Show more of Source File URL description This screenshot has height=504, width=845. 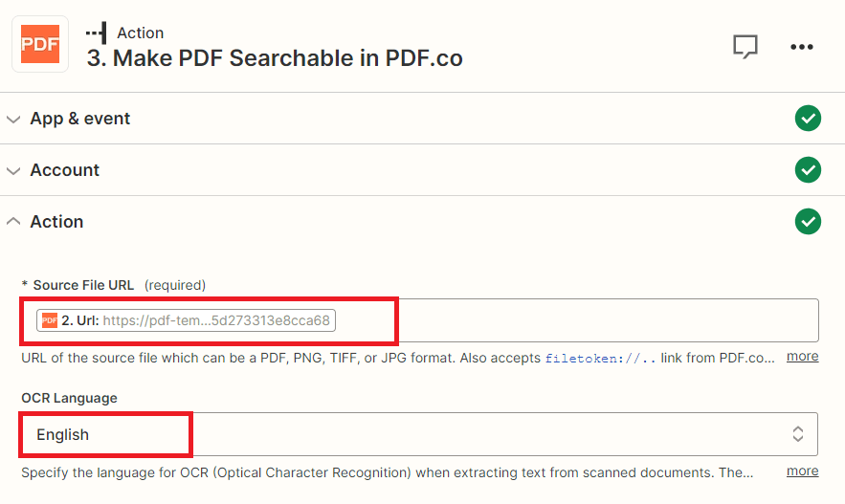tap(802, 357)
